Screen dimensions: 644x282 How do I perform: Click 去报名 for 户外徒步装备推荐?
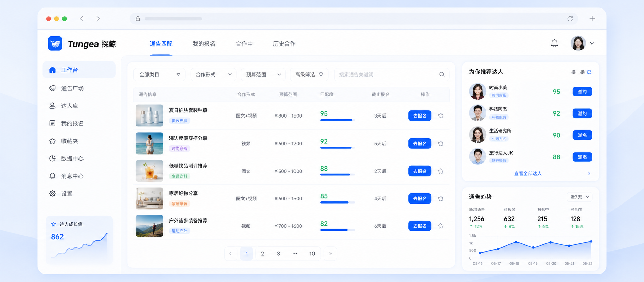420,226
